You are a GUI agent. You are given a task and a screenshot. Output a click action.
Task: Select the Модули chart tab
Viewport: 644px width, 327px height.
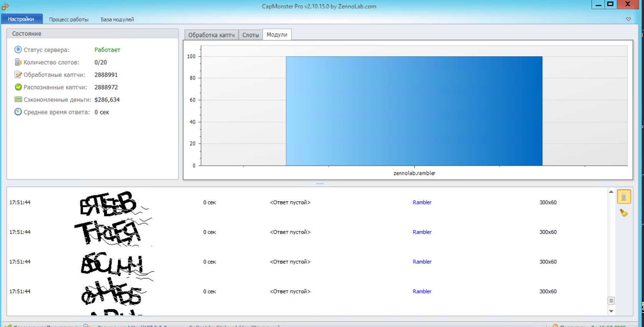click(277, 34)
